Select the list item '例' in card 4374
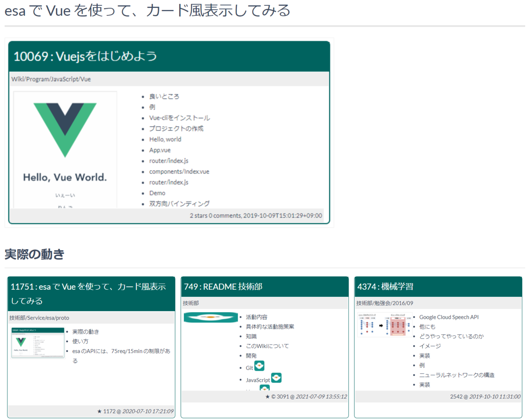The width and height of the screenshot is (528, 420). click(x=422, y=365)
